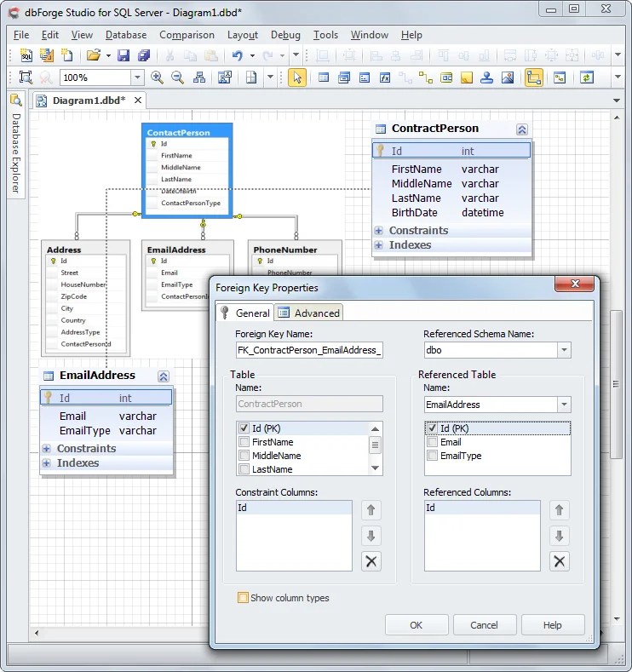Click the New Function fx icon
Viewport: 632px width, 672px height.
385,78
